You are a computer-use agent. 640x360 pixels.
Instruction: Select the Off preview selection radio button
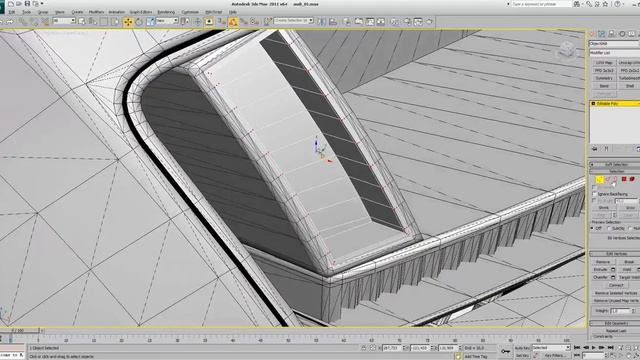[x=593, y=228]
